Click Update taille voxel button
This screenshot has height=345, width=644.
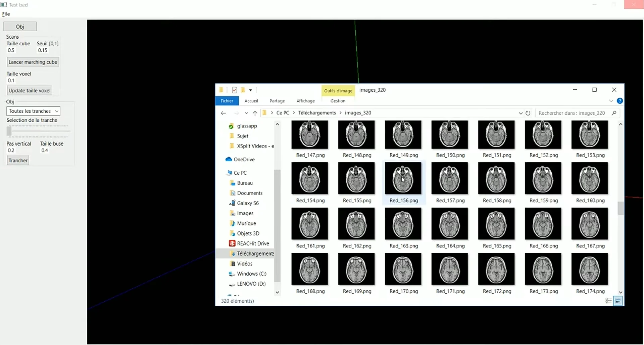click(x=30, y=91)
